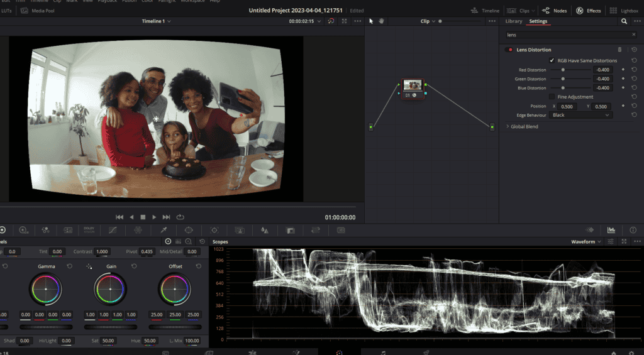Open the Information panel icon

pyautogui.click(x=633, y=230)
